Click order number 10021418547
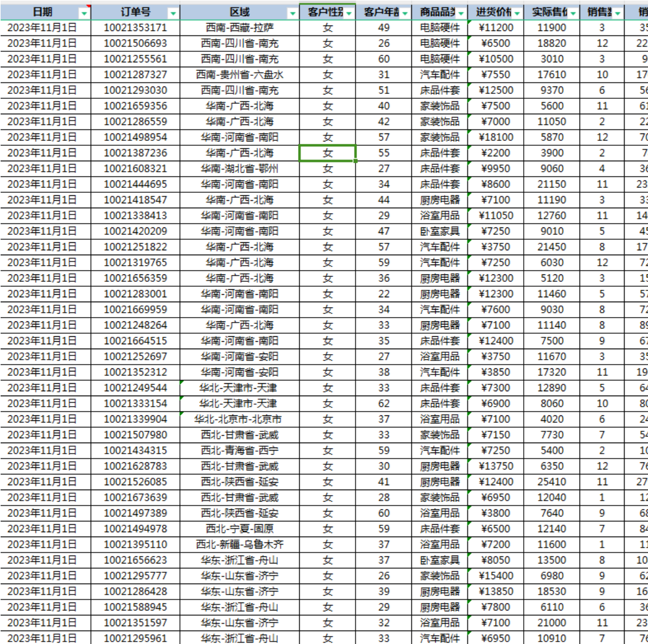The height and width of the screenshot is (644, 648). pos(135,200)
